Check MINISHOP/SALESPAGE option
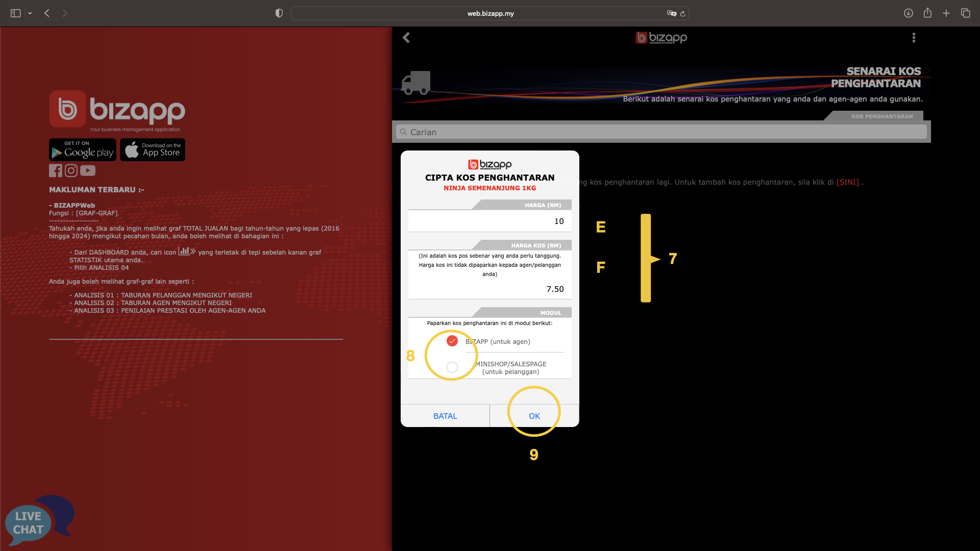Image resolution: width=980 pixels, height=551 pixels. click(452, 367)
